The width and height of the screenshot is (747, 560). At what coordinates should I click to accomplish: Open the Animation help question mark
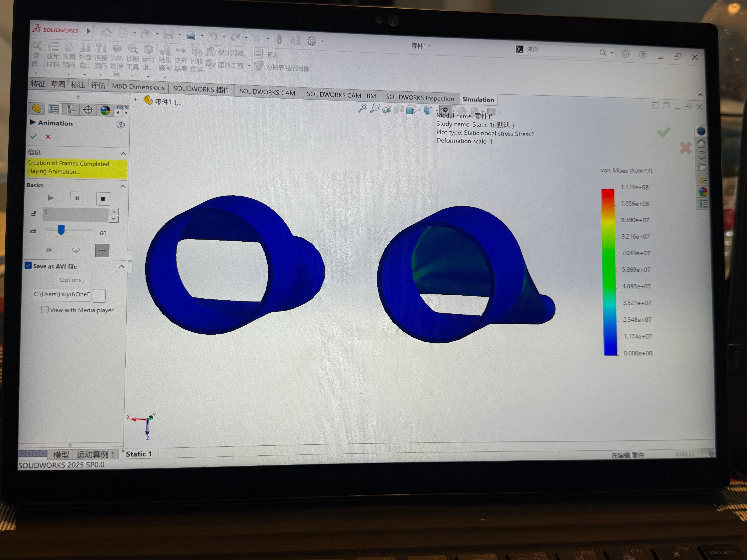coord(121,125)
